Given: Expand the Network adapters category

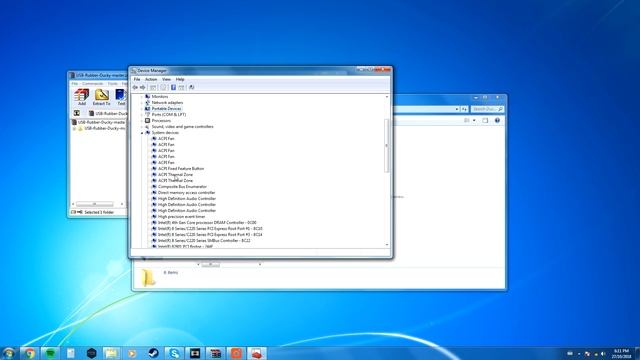Looking at the screenshot, I should click(x=142, y=103).
